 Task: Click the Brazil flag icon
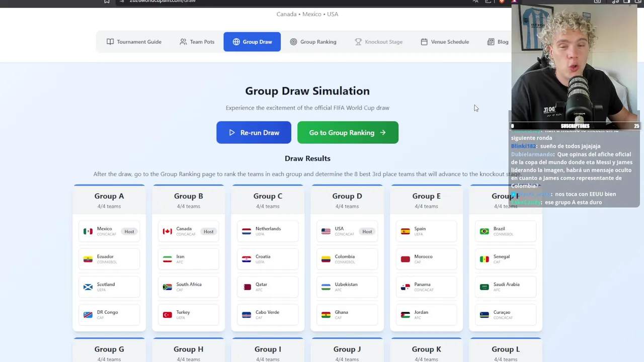(x=485, y=231)
